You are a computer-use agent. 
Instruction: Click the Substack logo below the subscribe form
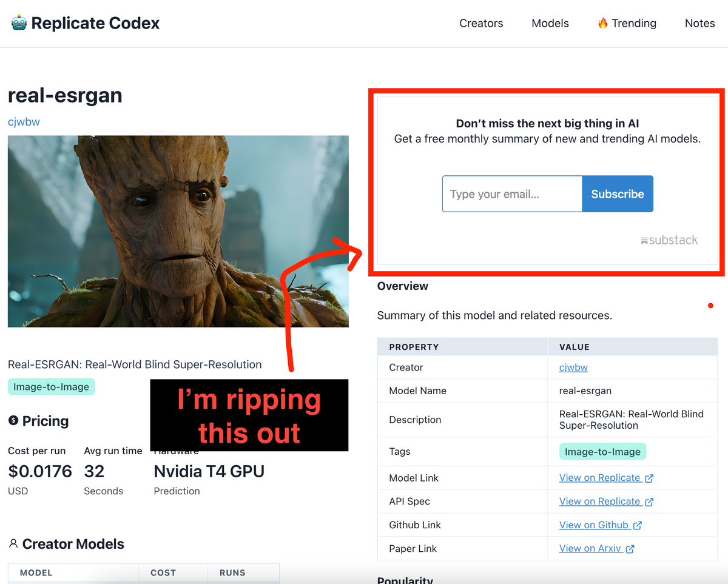669,240
